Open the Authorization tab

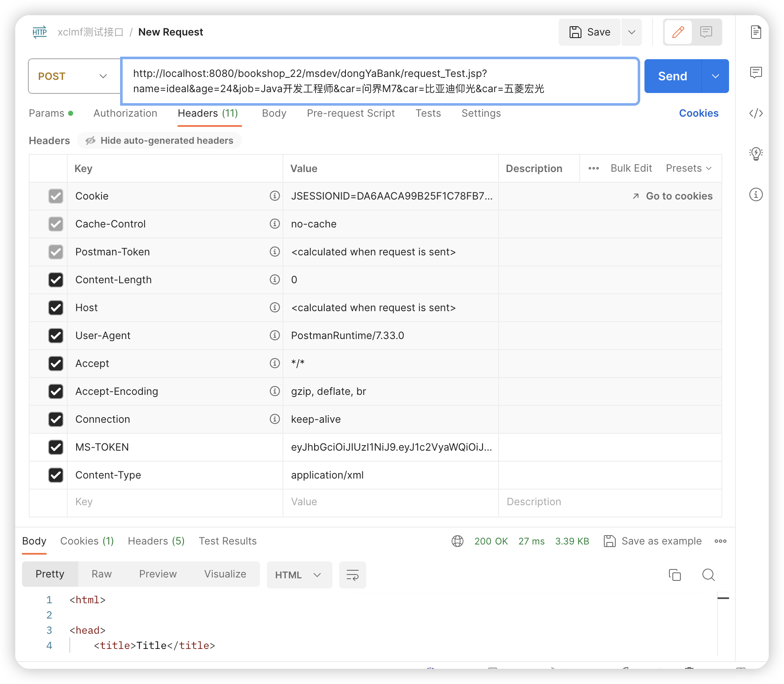pos(125,113)
